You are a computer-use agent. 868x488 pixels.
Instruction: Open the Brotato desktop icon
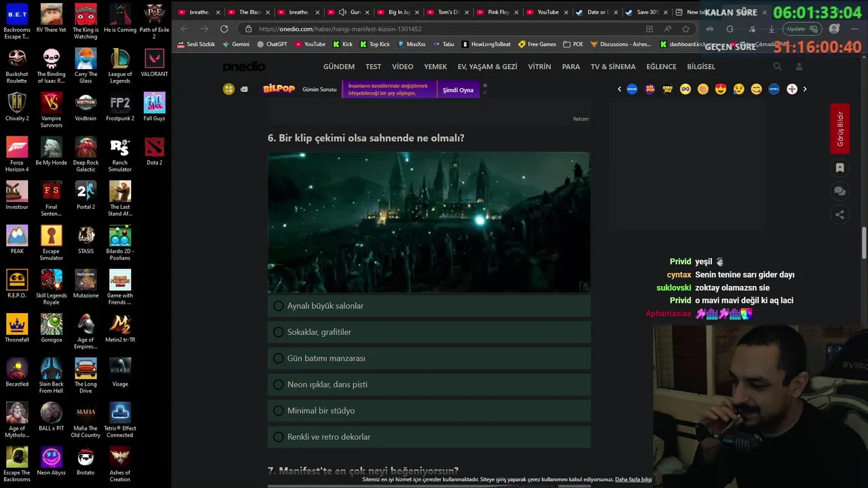[x=85, y=462]
